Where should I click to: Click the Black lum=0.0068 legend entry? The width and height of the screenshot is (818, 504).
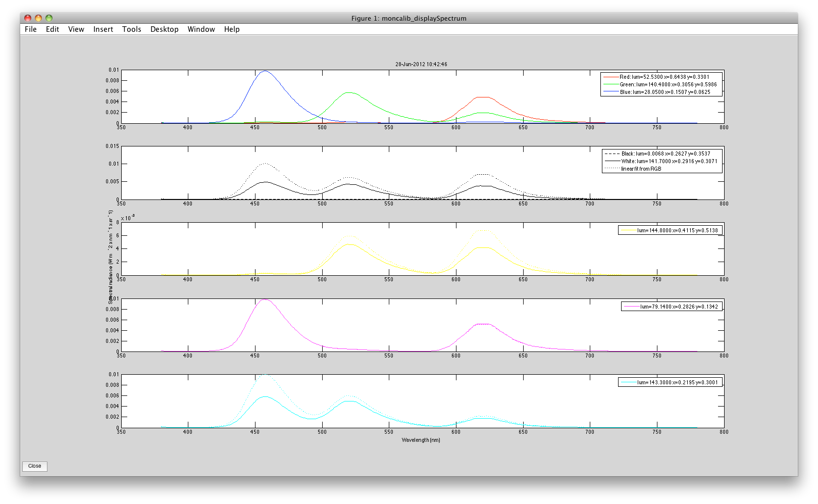(x=657, y=154)
